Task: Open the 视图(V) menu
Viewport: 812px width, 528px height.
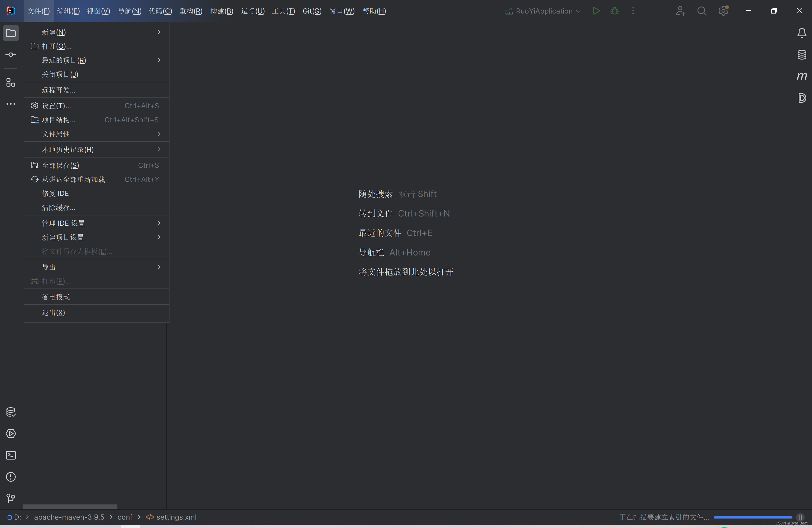Action: [99, 11]
